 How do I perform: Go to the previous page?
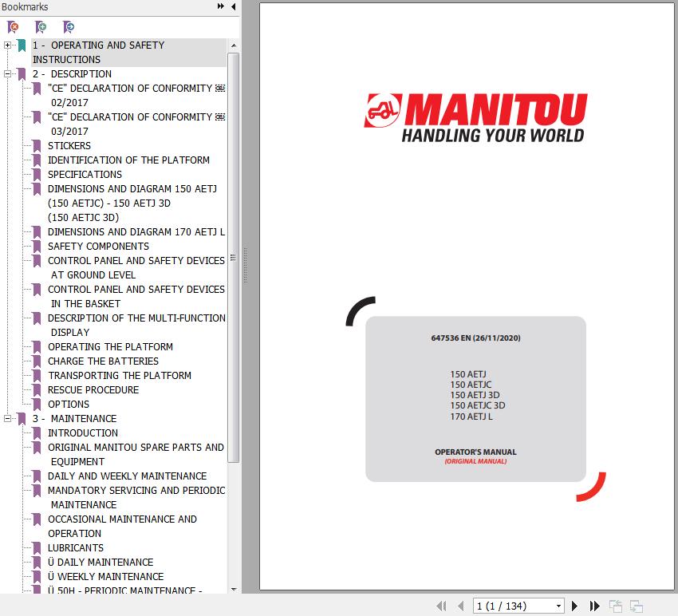[460, 606]
